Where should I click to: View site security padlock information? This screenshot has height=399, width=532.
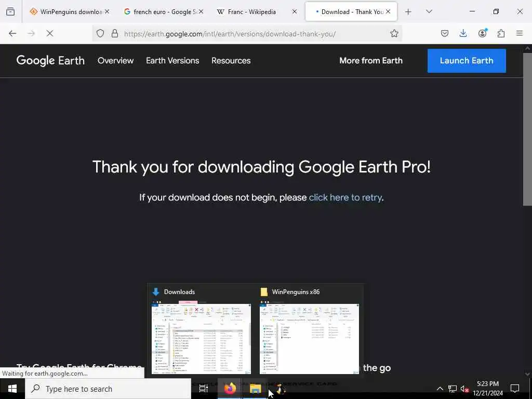115,33
